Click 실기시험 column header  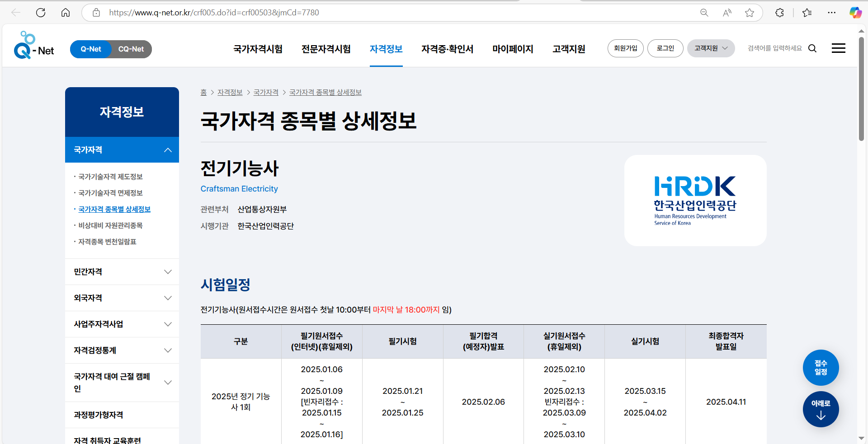click(645, 341)
